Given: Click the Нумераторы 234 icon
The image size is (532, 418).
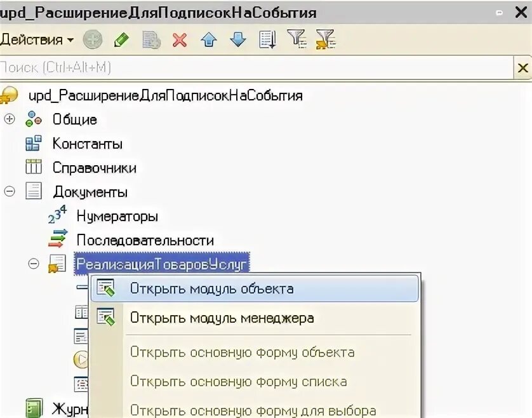Looking at the screenshot, I should click(57, 215).
